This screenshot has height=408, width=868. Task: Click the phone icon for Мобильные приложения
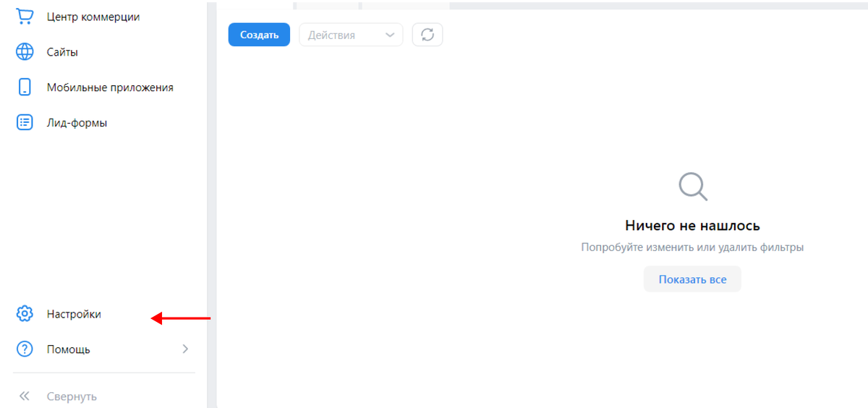(x=25, y=88)
